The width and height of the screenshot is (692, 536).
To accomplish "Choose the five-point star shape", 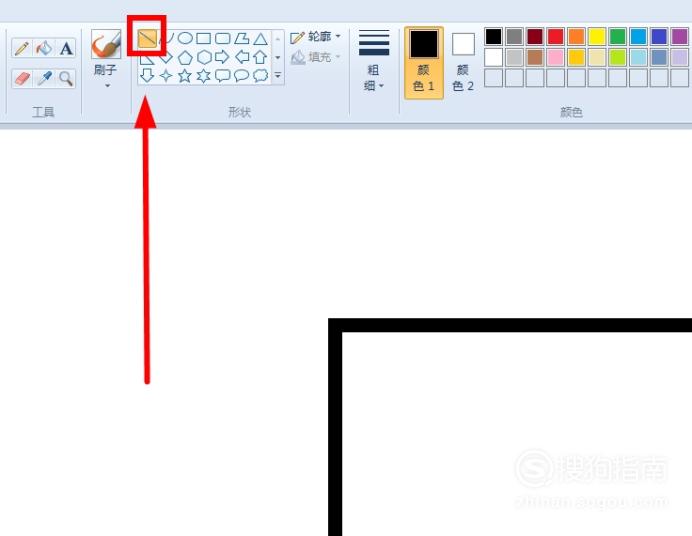I will click(184, 76).
